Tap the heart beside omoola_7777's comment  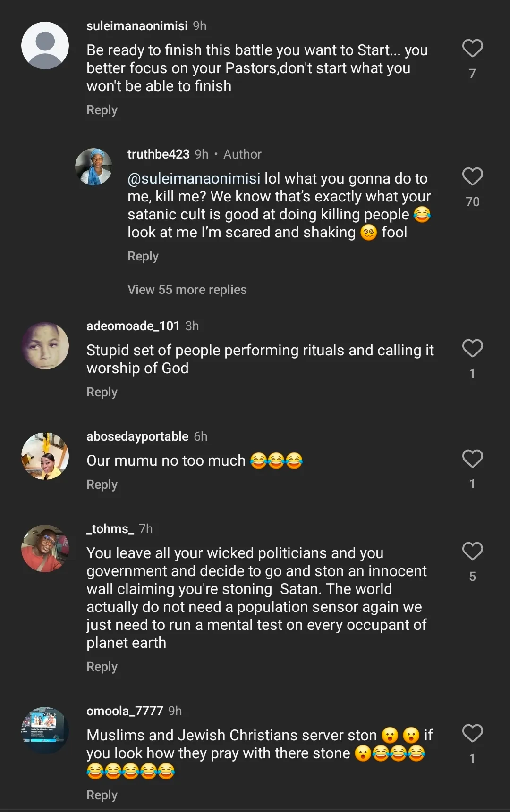(x=472, y=734)
